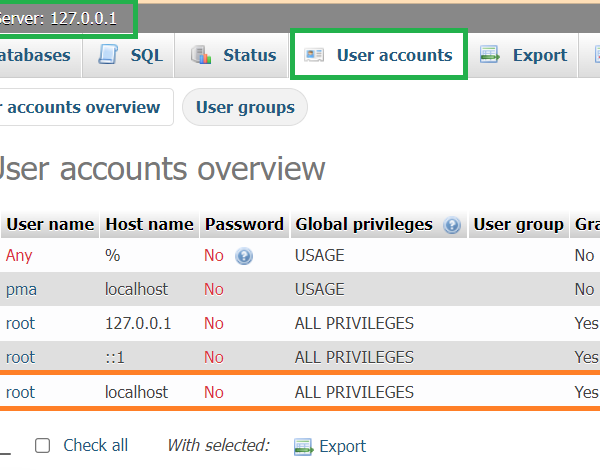Viewport: 600px width, 470px height.
Task: Tick the Check all checkbox
Action: click(43, 446)
